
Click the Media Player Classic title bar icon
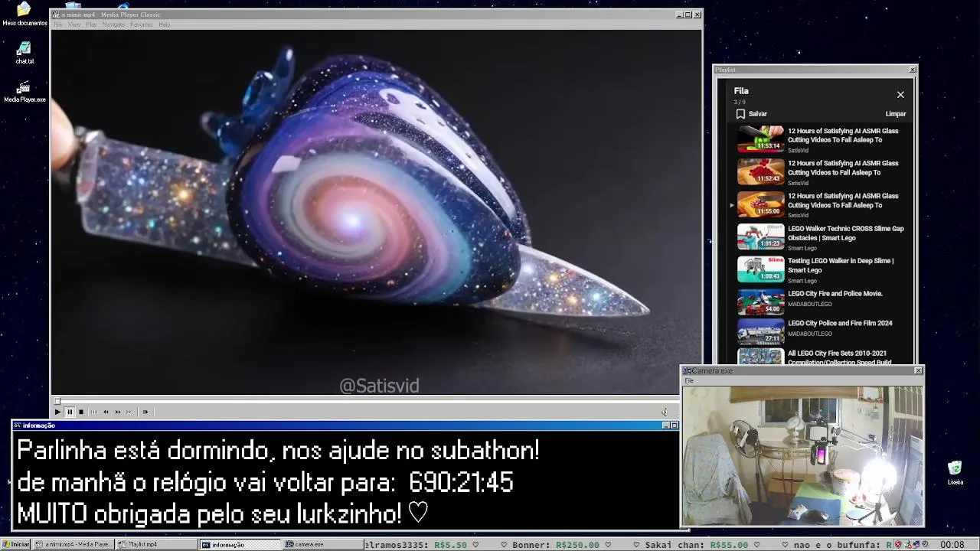tap(56, 15)
